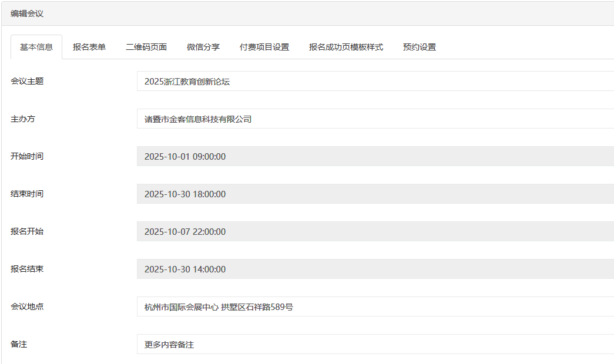
Task: Switch to the 报名成功页模板样式 tab
Action: pyautogui.click(x=346, y=47)
